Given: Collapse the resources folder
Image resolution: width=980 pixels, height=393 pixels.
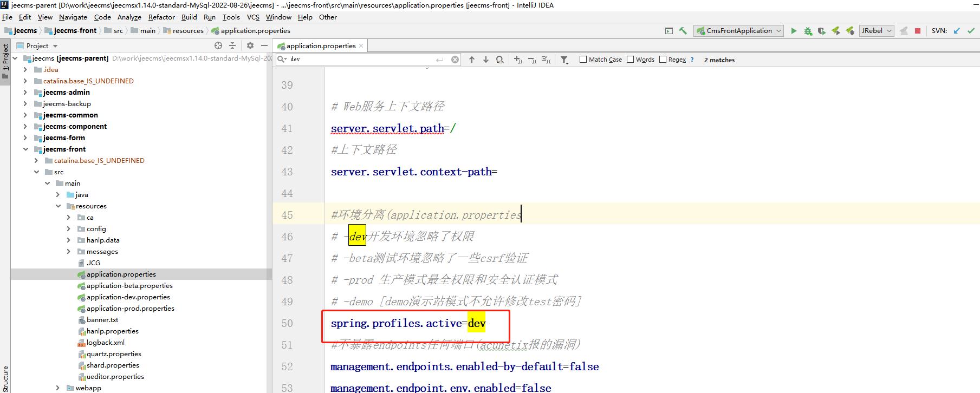Looking at the screenshot, I should [58, 206].
